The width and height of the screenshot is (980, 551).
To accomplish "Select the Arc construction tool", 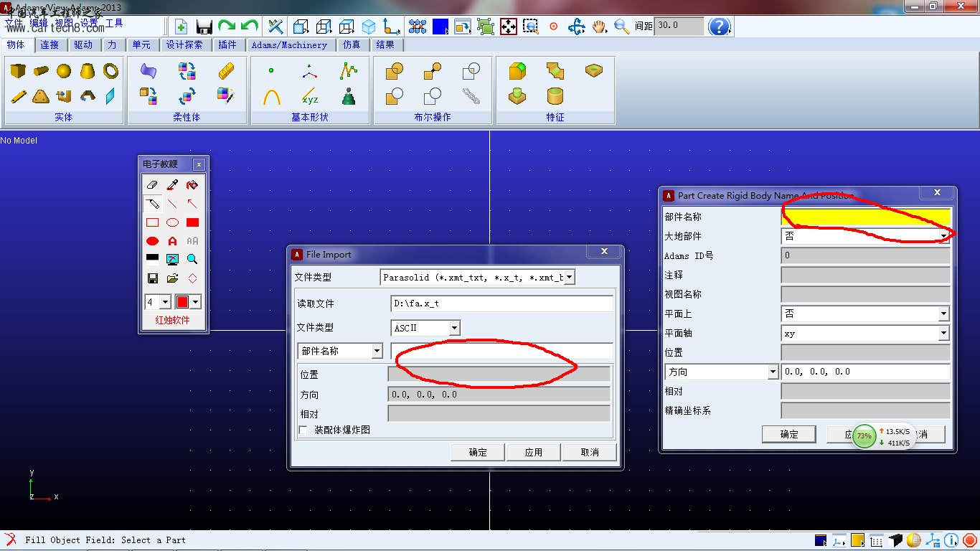I will tap(271, 96).
